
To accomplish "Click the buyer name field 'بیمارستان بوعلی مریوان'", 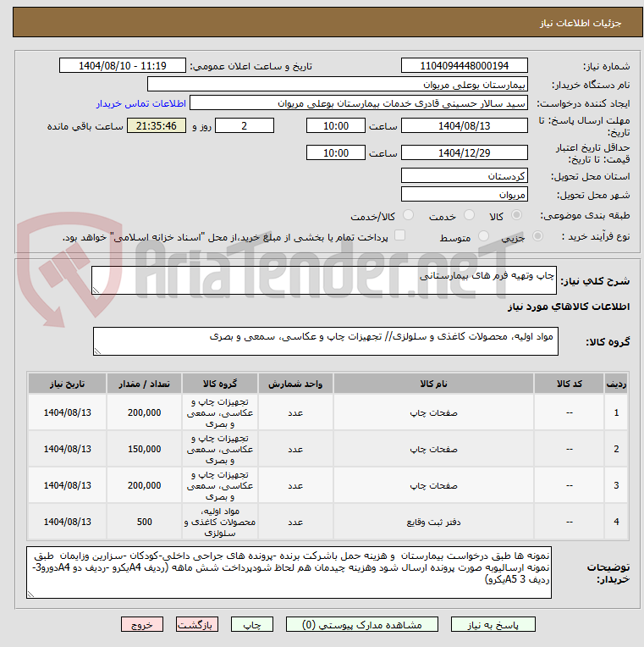I will click(x=338, y=85).
